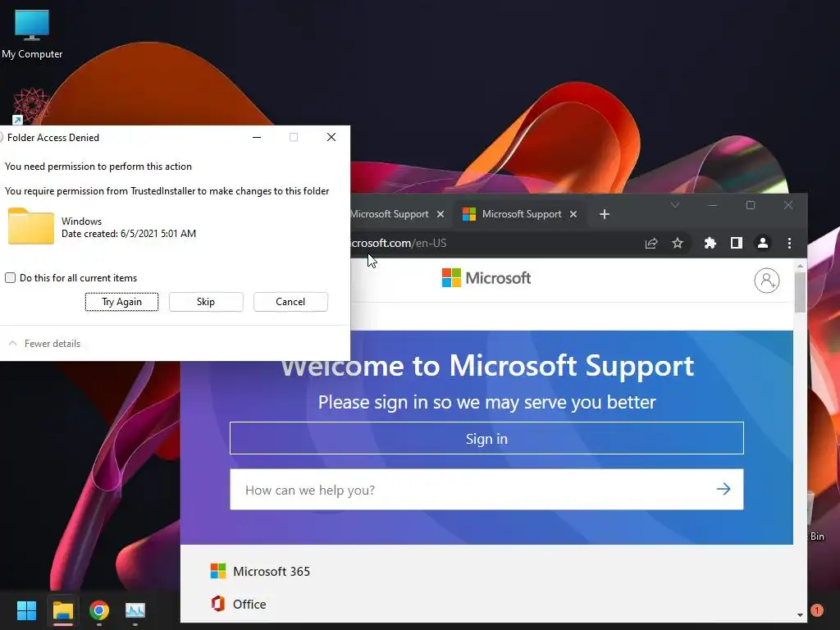The image size is (840, 630).
Task: Close the active Microsoft Support tab
Action: click(573, 214)
